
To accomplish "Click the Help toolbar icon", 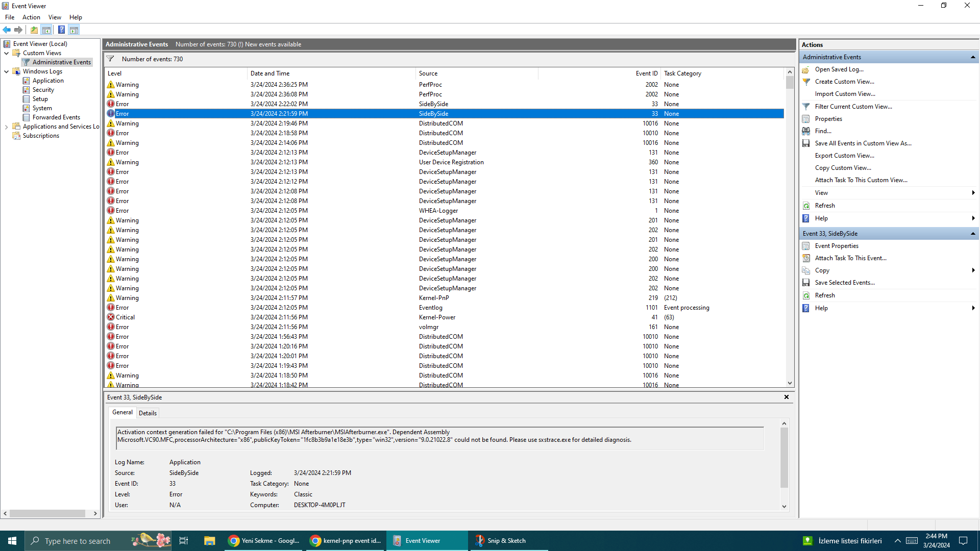I will (x=61, y=30).
